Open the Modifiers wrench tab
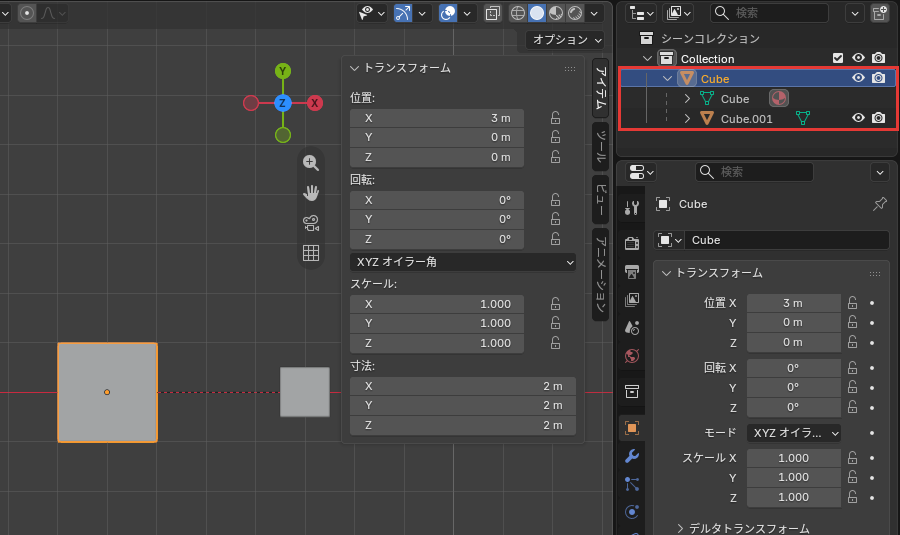900x535 pixels. (632, 456)
